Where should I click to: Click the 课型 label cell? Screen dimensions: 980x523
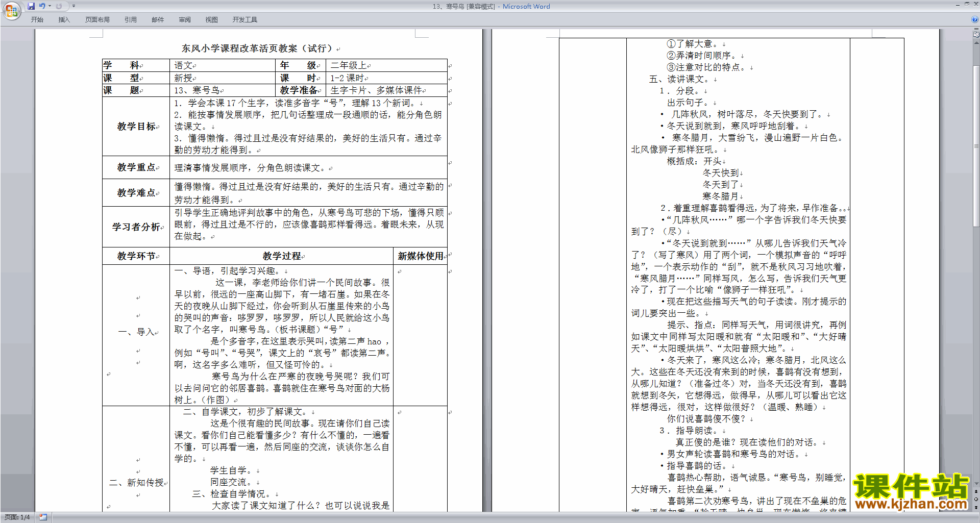136,78
